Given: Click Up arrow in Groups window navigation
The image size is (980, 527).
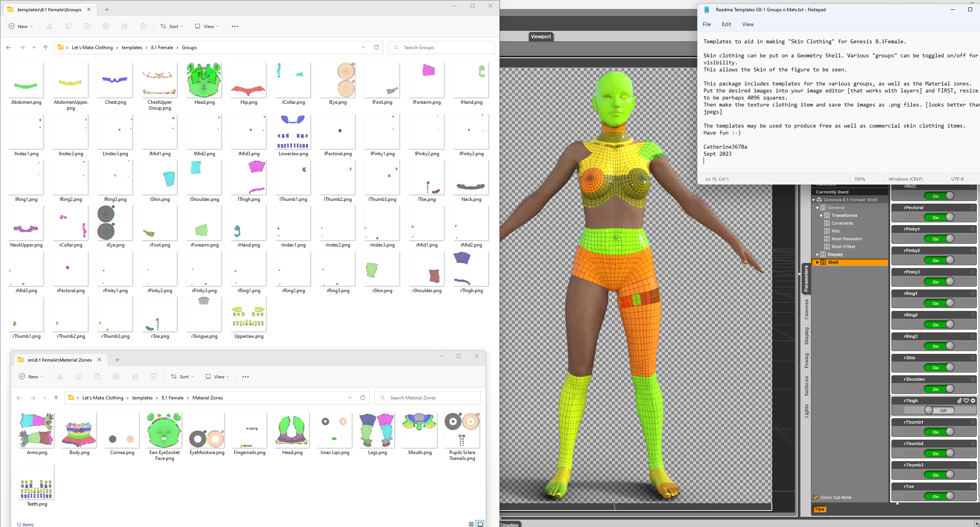Looking at the screenshot, I should (45, 47).
